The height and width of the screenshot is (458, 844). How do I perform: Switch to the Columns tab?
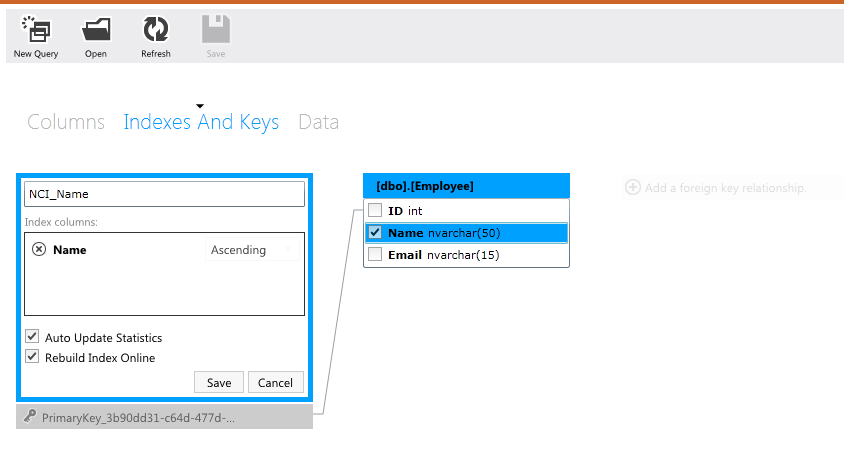tap(66, 122)
